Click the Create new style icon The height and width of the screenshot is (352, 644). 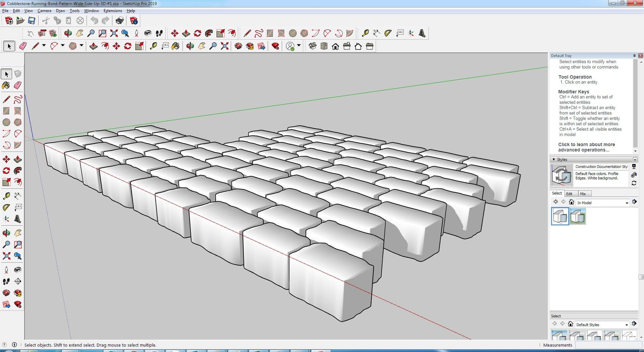point(634,175)
